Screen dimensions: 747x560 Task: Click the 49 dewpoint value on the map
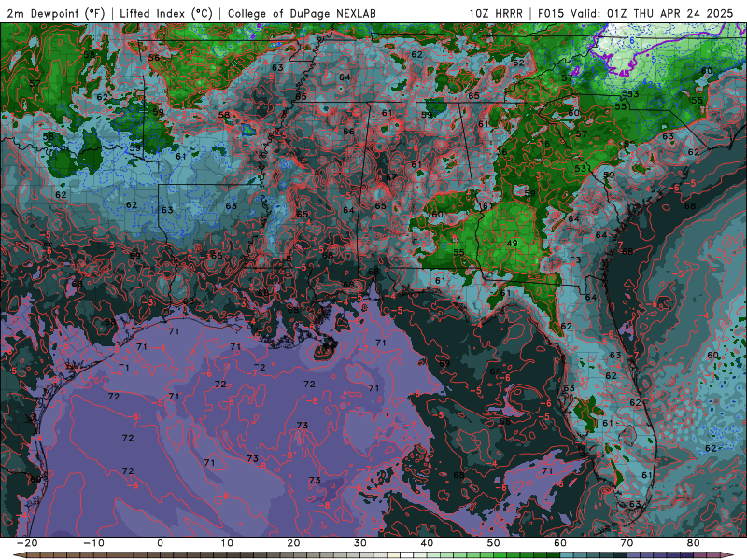512,244
